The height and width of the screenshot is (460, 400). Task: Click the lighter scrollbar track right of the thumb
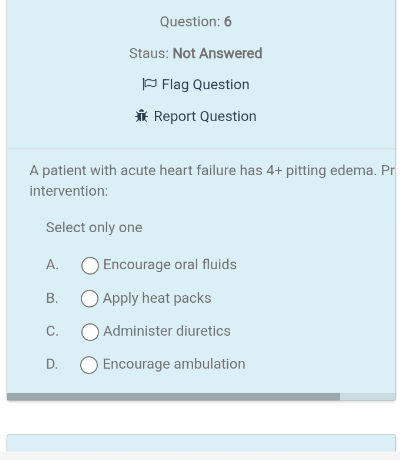367,397
